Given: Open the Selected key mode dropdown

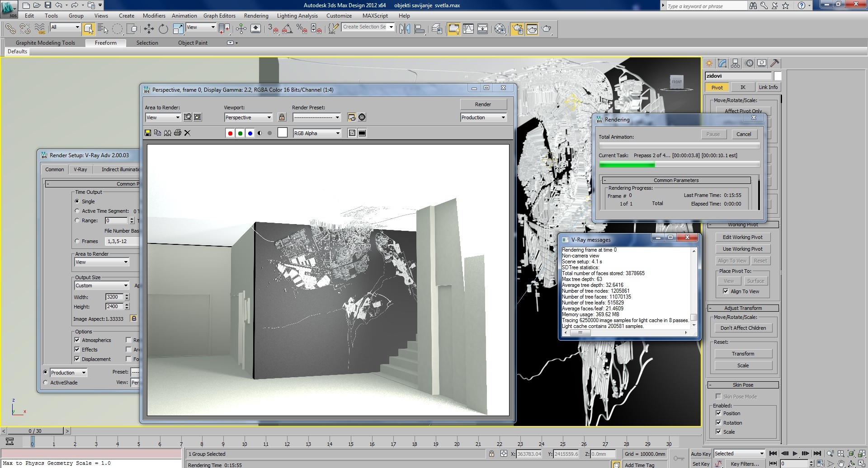Looking at the screenshot, I should point(739,454).
